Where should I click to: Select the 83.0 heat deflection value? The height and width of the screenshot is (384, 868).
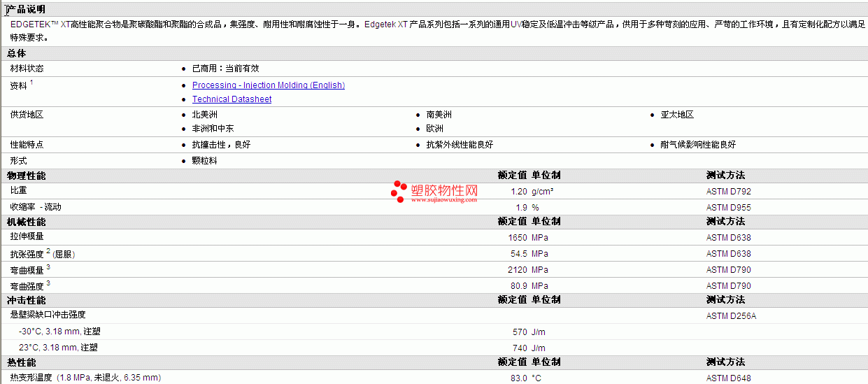519,378
